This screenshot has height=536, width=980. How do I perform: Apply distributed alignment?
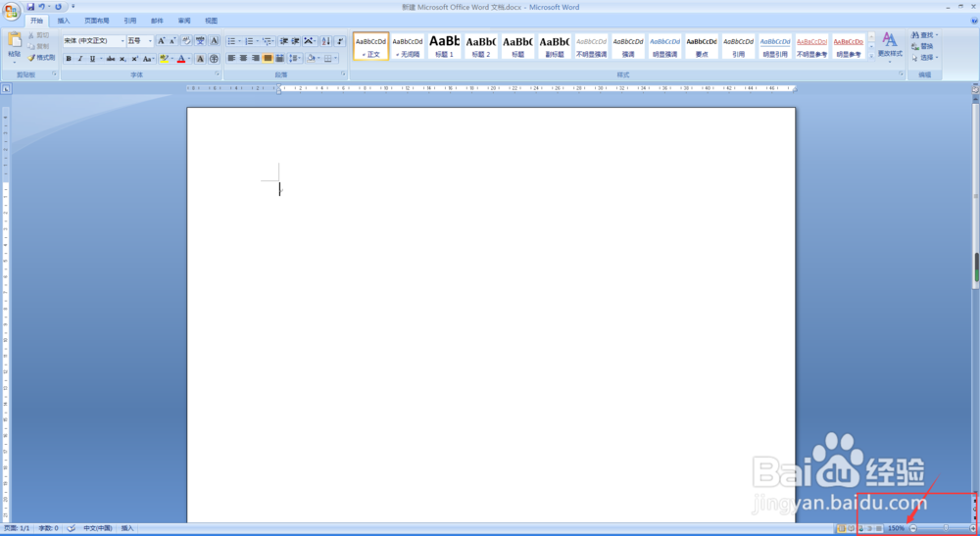click(280, 58)
